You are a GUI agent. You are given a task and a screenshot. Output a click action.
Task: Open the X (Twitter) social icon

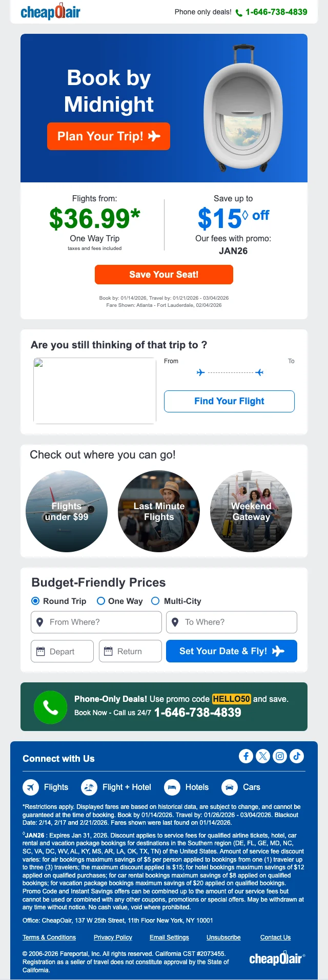pyautogui.click(x=263, y=756)
